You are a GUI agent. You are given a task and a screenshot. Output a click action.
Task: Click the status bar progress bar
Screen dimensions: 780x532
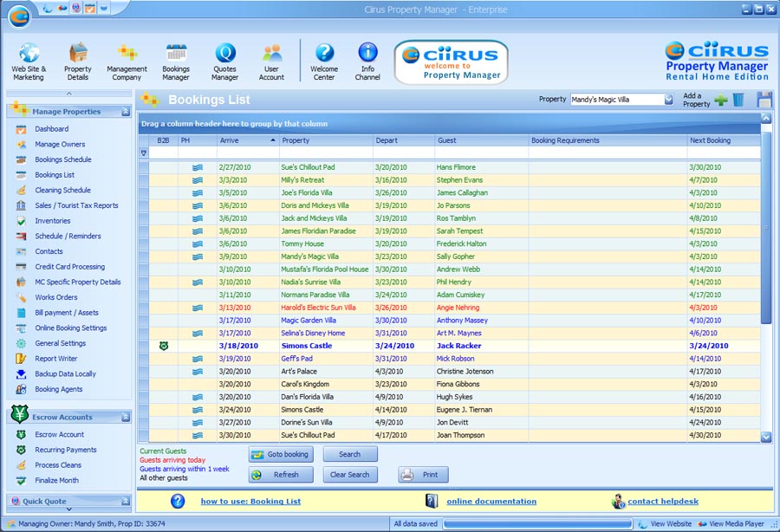[x=537, y=524]
